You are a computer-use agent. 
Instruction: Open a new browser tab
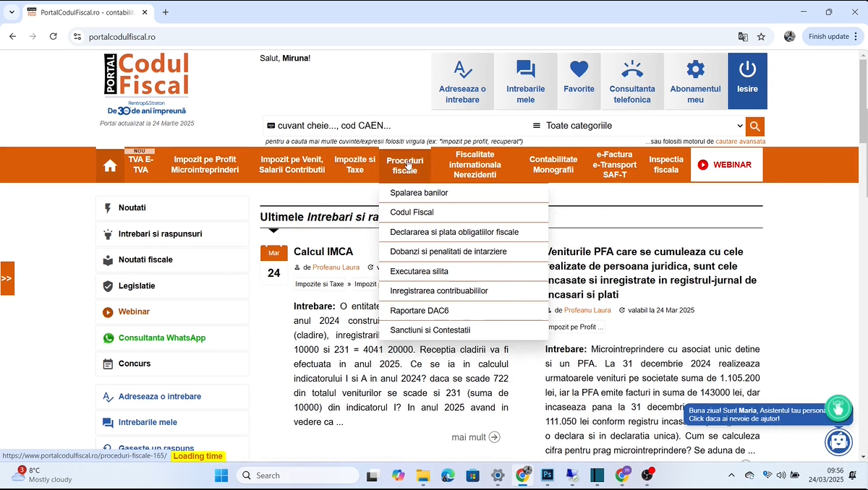[x=166, y=12]
